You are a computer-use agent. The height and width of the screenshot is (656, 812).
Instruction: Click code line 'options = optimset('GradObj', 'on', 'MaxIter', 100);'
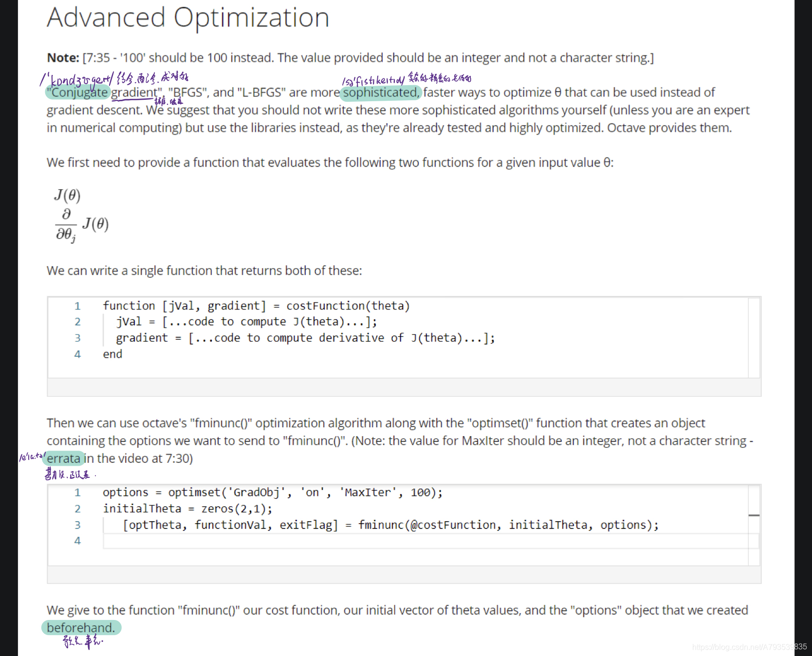[x=273, y=492]
